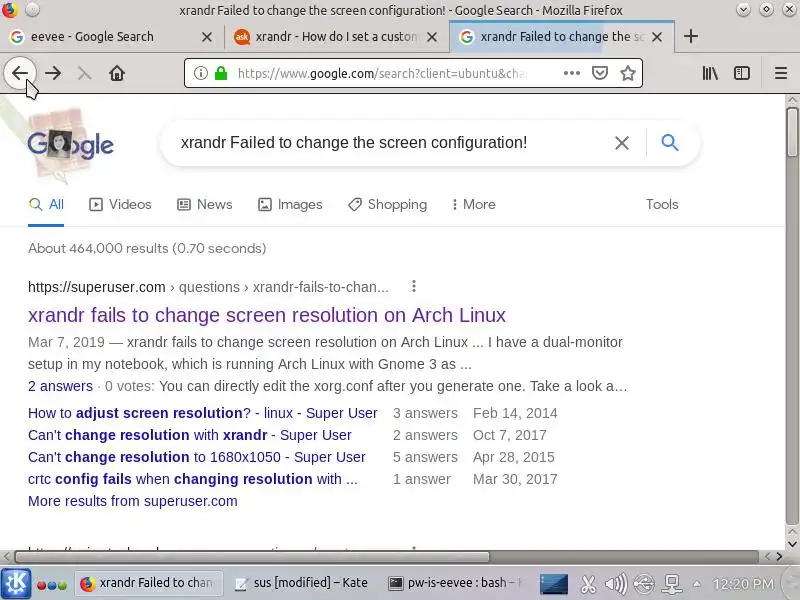Image resolution: width=800 pixels, height=600 pixels.
Task: Expand the More search categories menu
Action: (473, 205)
